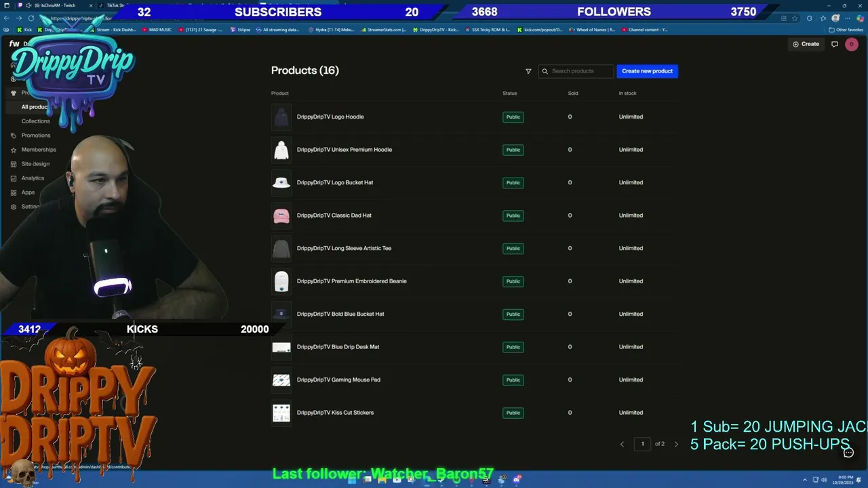This screenshot has height=488, width=868.
Task: Click Unlimited stock for Premium Embroidered Beanie
Action: tap(631, 281)
